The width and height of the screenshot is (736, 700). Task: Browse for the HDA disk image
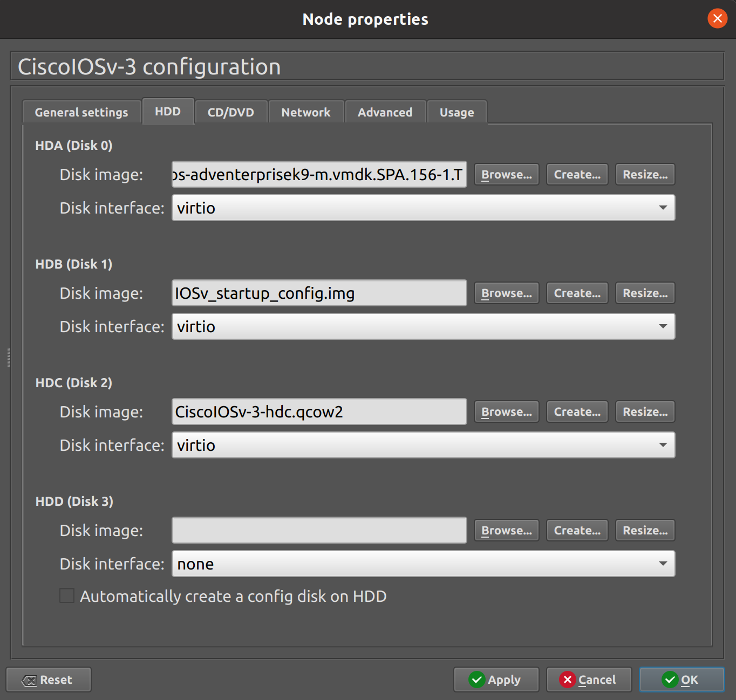click(506, 174)
